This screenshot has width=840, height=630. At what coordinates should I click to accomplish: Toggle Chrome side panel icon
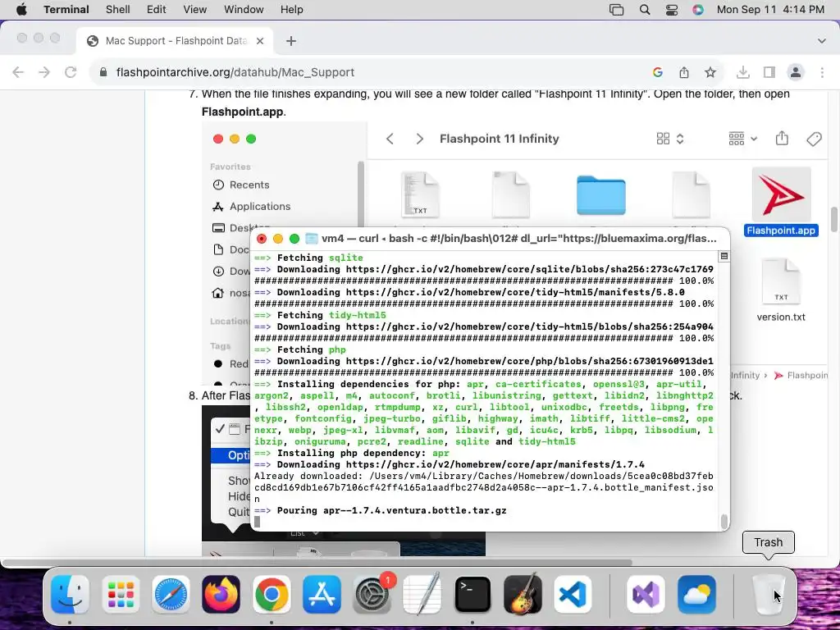(769, 72)
